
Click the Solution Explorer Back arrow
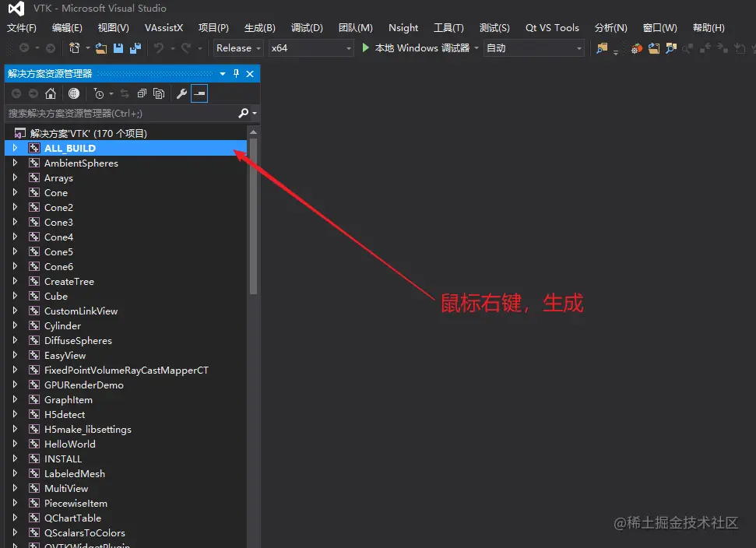click(x=16, y=93)
